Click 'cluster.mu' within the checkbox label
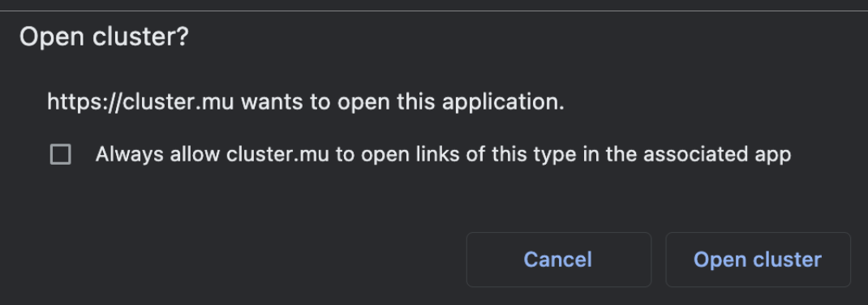The width and height of the screenshot is (868, 305). pyautogui.click(x=278, y=154)
